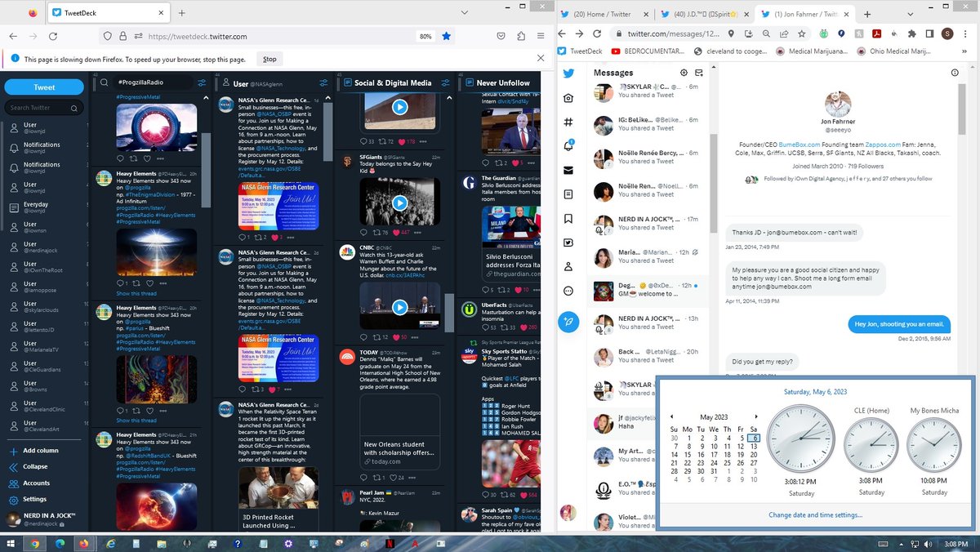The height and width of the screenshot is (552, 980).
Task: Open column settings for User @NASAglenn column
Action: [x=323, y=82]
